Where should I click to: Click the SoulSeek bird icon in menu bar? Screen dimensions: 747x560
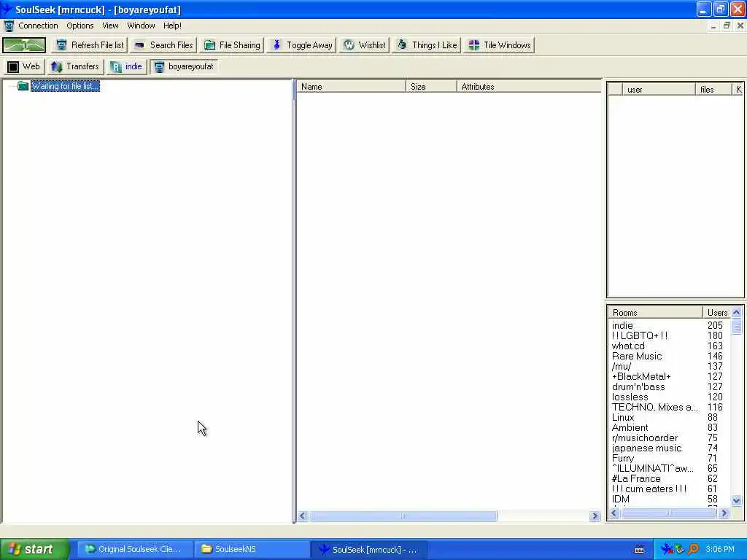point(9,26)
